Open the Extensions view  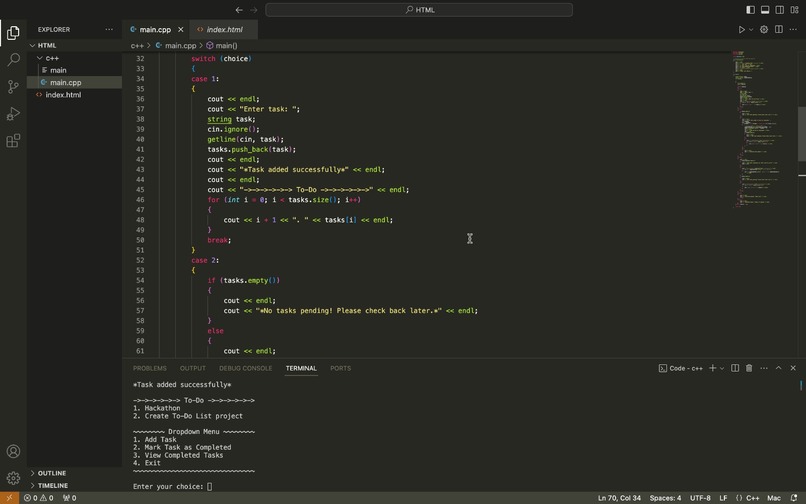click(13, 140)
